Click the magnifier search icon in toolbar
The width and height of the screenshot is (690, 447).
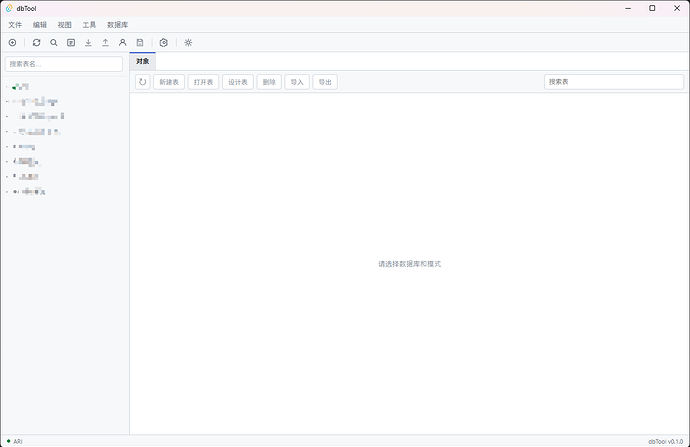[54, 43]
